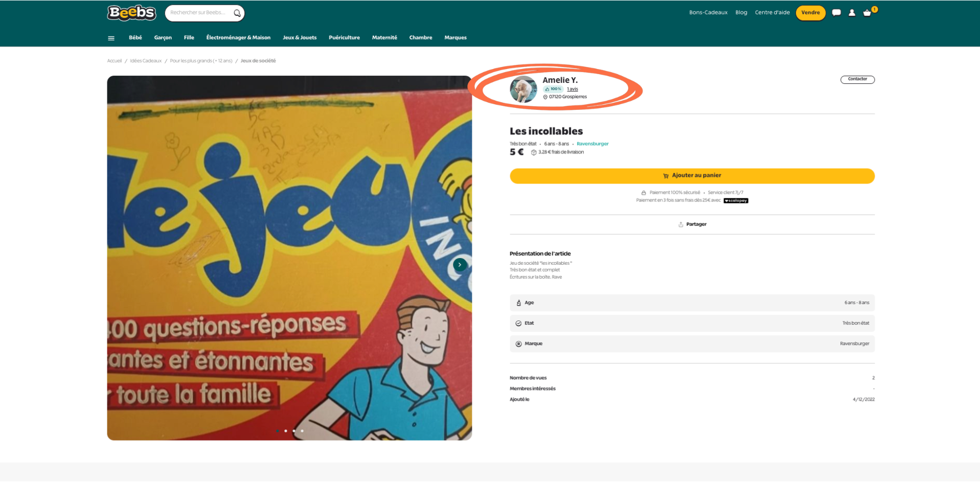This screenshot has height=482, width=980.
Task: Open the 1 avis reviews link
Action: [573, 89]
